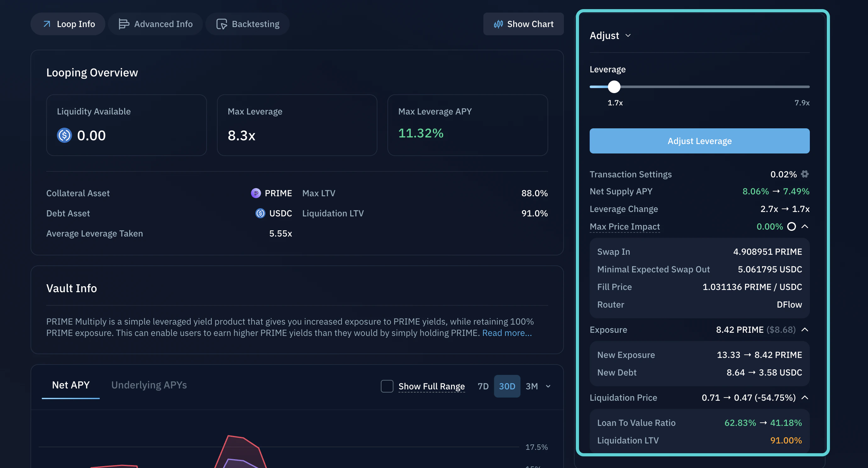The height and width of the screenshot is (468, 868).
Task: Click the 17.5% chart axis label
Action: 537,447
